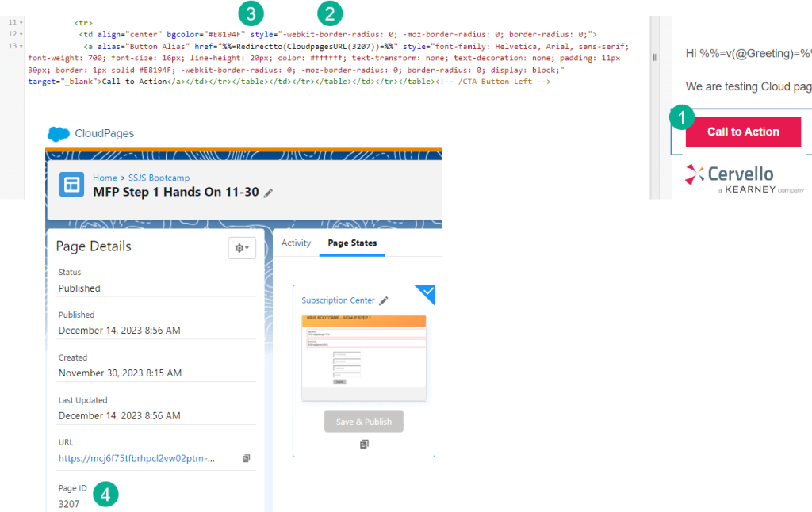Open the Page Details gear dropdown

(242, 248)
